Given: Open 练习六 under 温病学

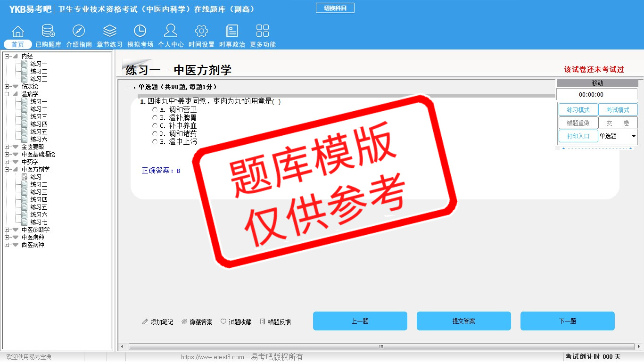Looking at the screenshot, I should pos(39,139).
